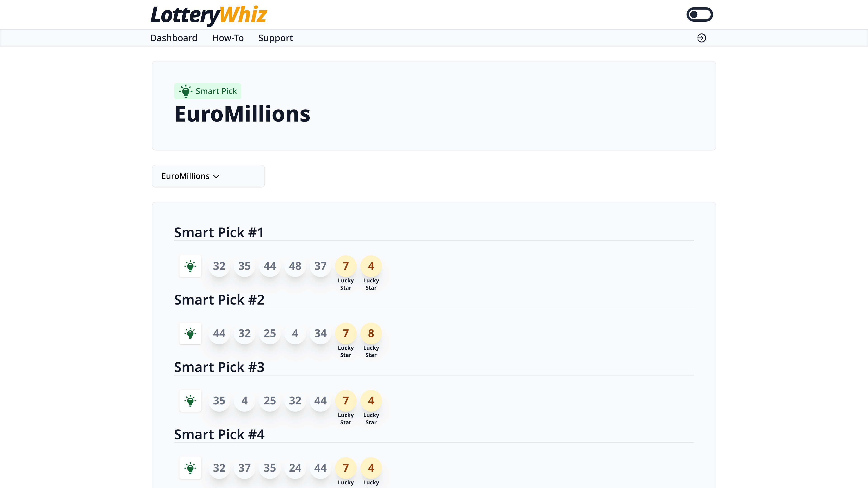Click the lightbulb icon for Smart Pick #3
868x488 pixels.
190,401
